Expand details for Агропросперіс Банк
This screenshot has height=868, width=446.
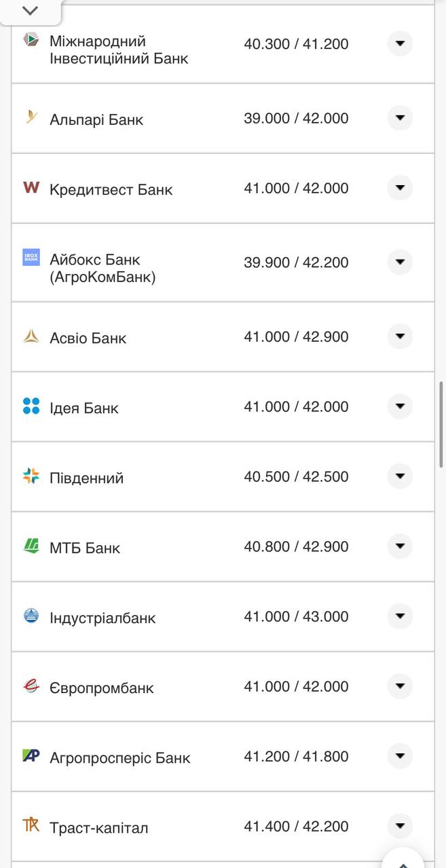point(400,756)
